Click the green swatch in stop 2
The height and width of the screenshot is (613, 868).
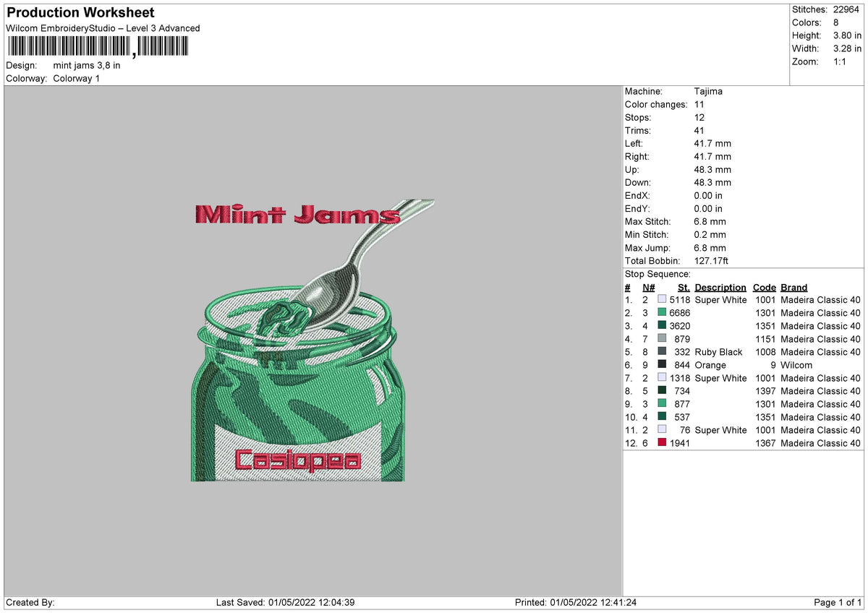tap(662, 313)
